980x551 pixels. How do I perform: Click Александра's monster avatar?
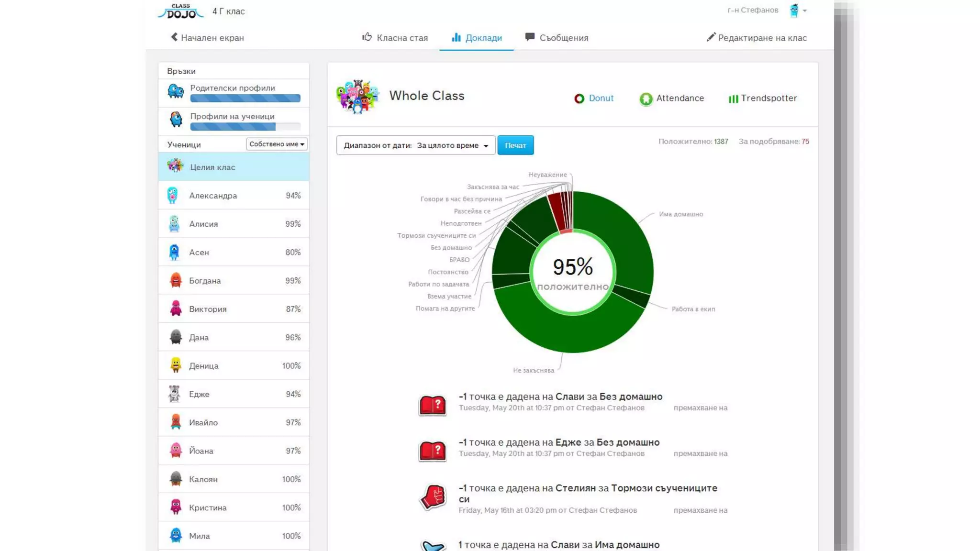[173, 195]
